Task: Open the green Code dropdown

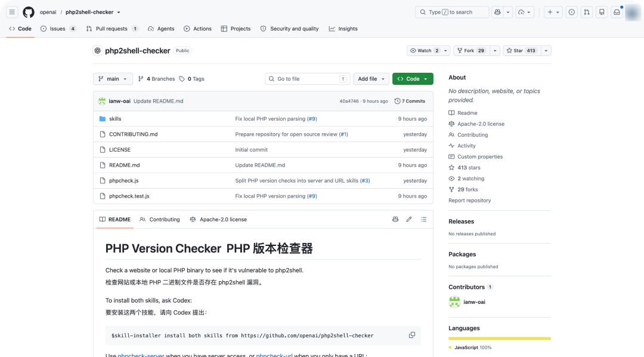Action: click(x=413, y=79)
